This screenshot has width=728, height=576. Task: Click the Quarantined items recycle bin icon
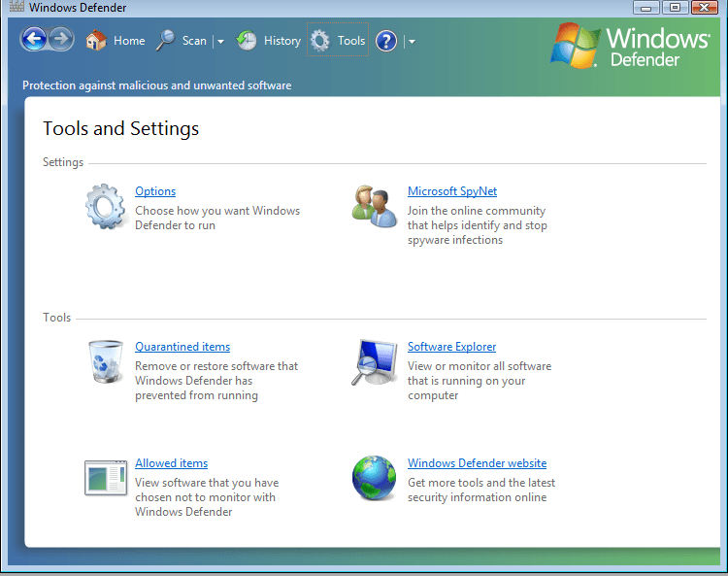[106, 362]
